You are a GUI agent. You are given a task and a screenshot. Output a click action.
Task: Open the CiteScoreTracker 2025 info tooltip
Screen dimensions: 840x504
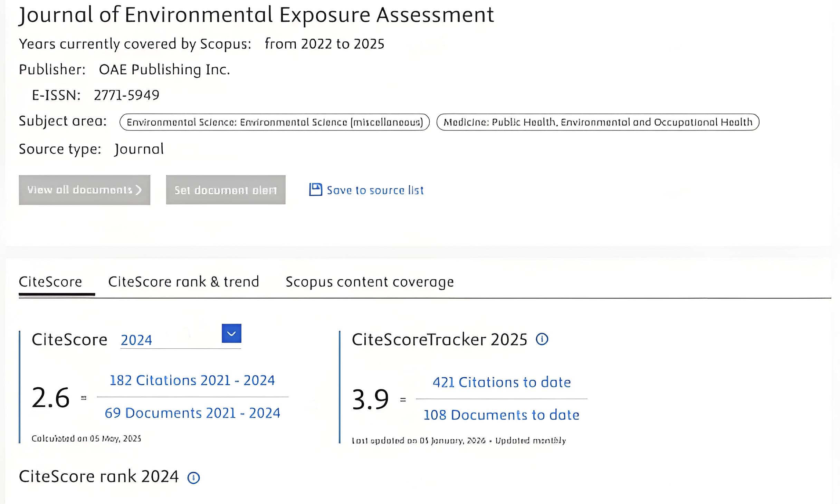click(x=542, y=339)
